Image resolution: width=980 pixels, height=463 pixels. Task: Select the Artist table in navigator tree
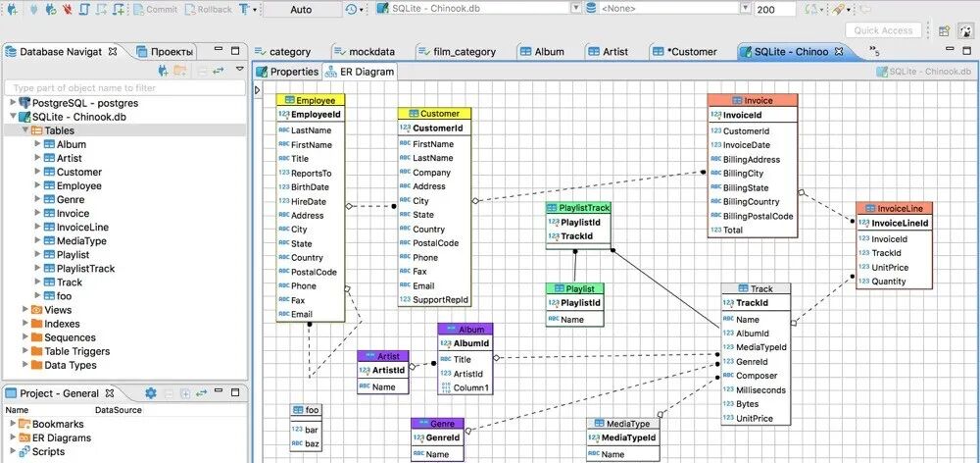point(69,158)
